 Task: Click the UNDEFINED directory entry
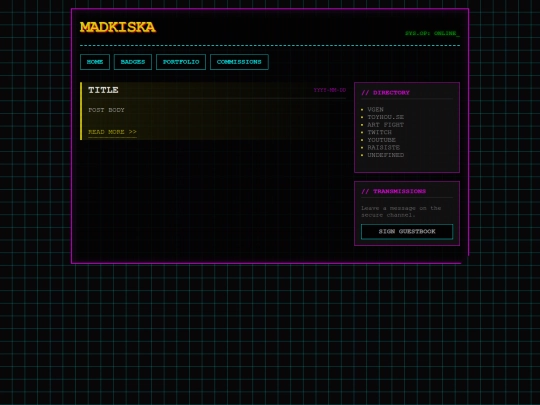pos(385,155)
